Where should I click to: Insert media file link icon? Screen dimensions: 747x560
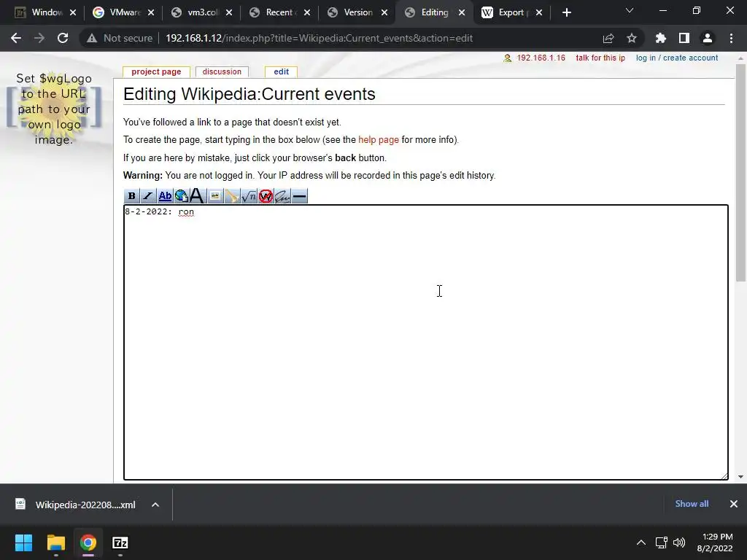[x=232, y=196]
